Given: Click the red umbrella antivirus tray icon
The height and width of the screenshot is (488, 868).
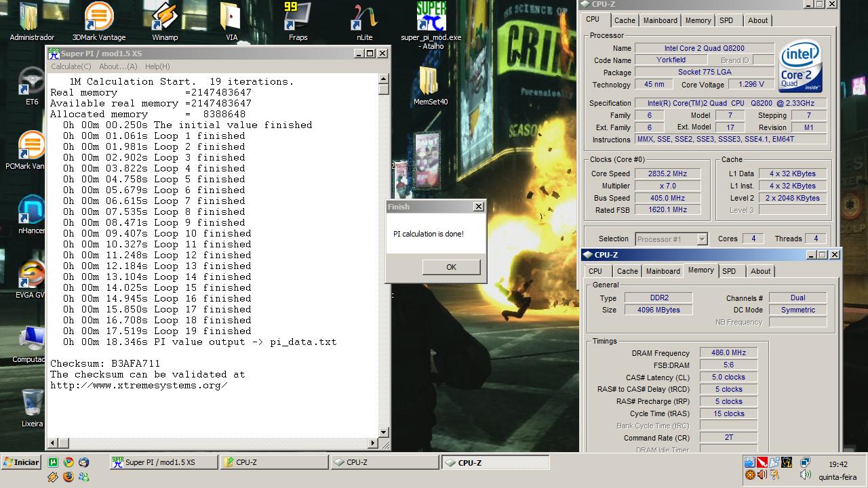Looking at the screenshot, I should 762,462.
